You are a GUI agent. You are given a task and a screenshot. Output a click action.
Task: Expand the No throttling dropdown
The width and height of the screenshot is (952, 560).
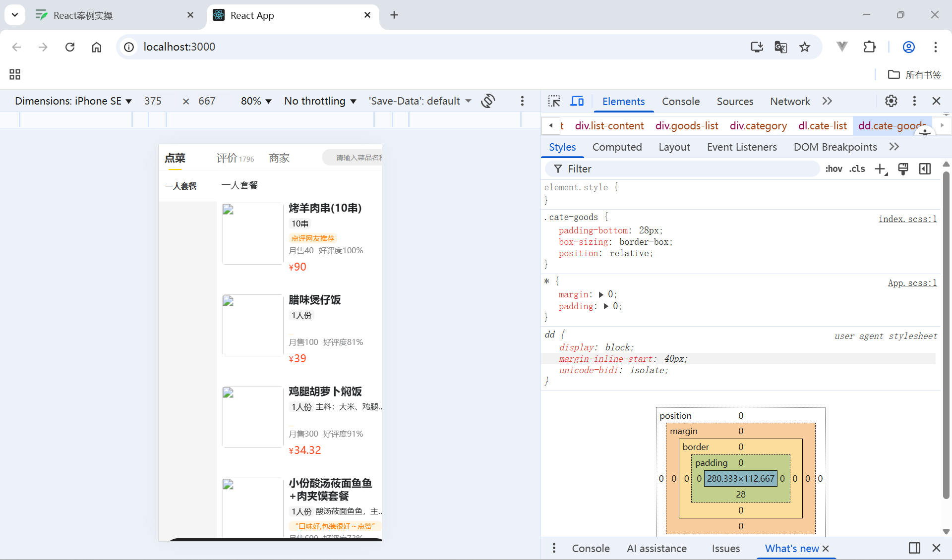(320, 101)
